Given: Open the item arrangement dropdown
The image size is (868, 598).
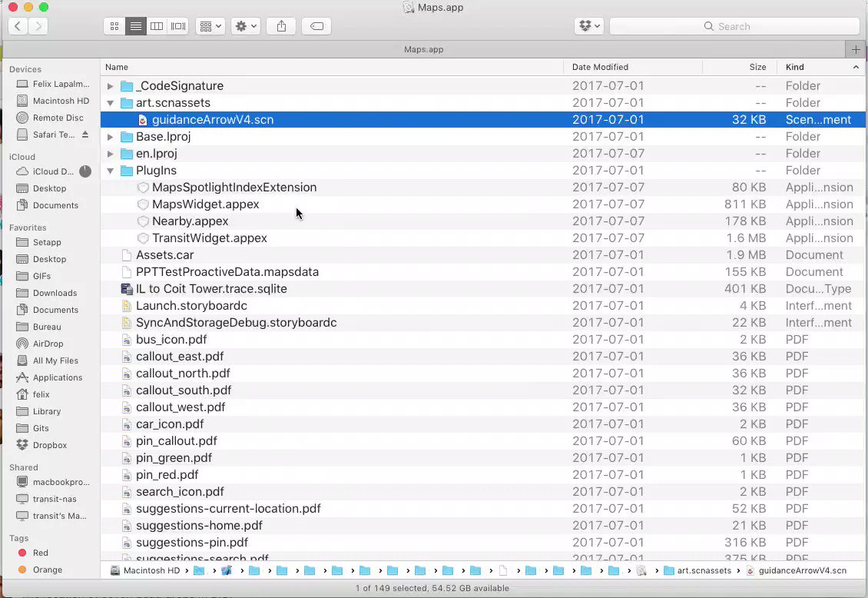Looking at the screenshot, I should 210,26.
